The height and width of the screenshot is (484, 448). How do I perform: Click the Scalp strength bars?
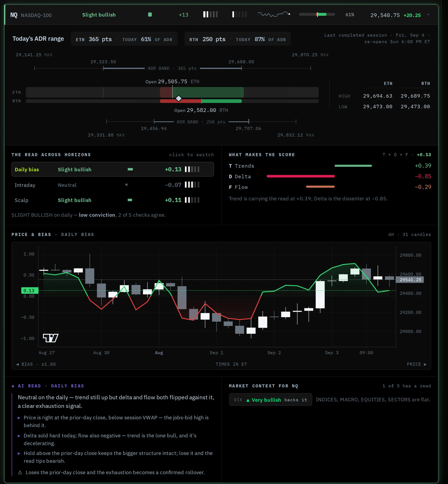point(192,200)
